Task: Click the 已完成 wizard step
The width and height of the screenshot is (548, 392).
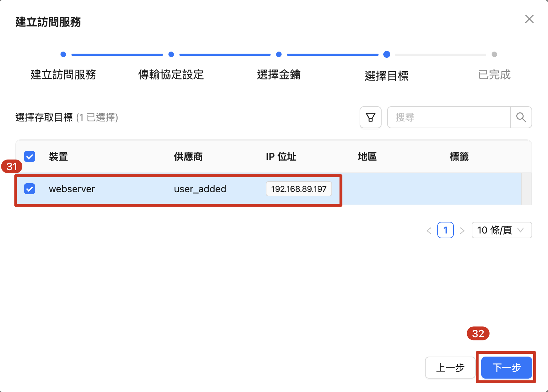Action: click(494, 74)
